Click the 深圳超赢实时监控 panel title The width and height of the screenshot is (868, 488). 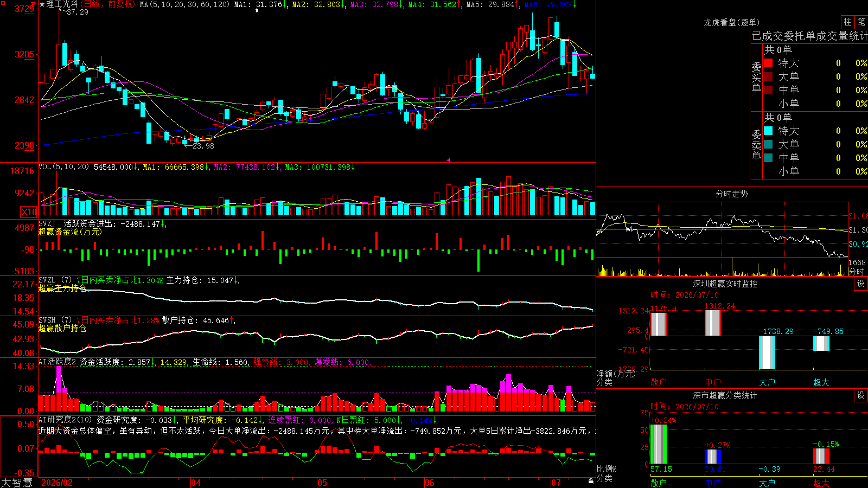click(x=725, y=284)
